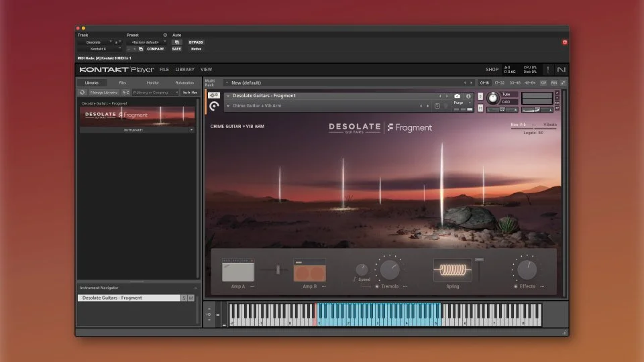
Task: Click the A-Z sort button
Action: pyautogui.click(x=125, y=93)
